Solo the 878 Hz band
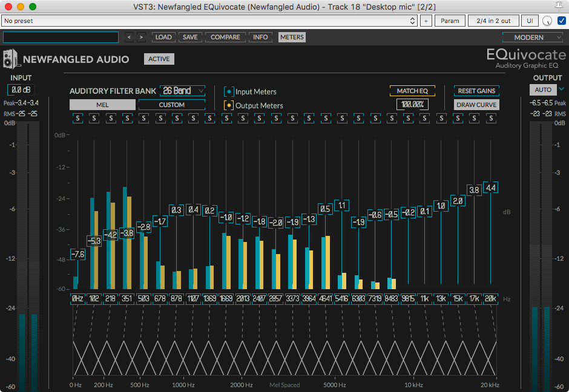569x392 pixels. tap(177, 118)
